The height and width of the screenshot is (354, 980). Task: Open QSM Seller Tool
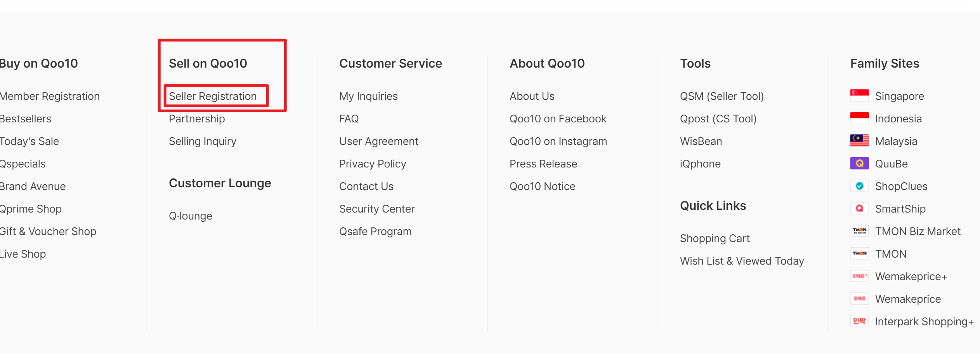tap(722, 96)
